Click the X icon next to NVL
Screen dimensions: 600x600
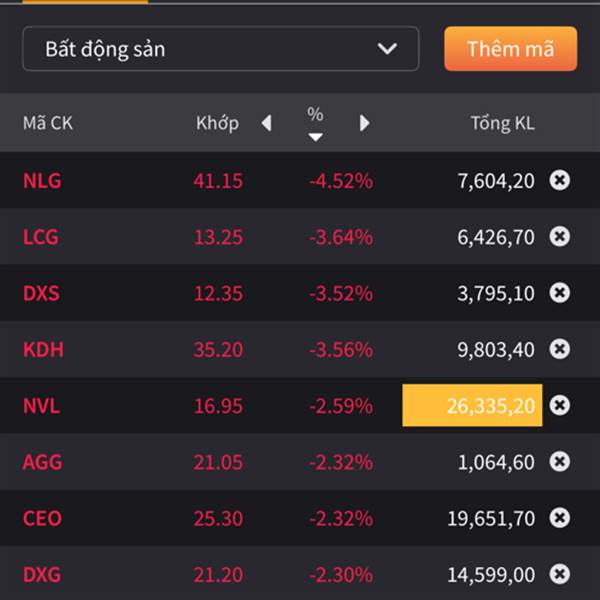point(559,405)
